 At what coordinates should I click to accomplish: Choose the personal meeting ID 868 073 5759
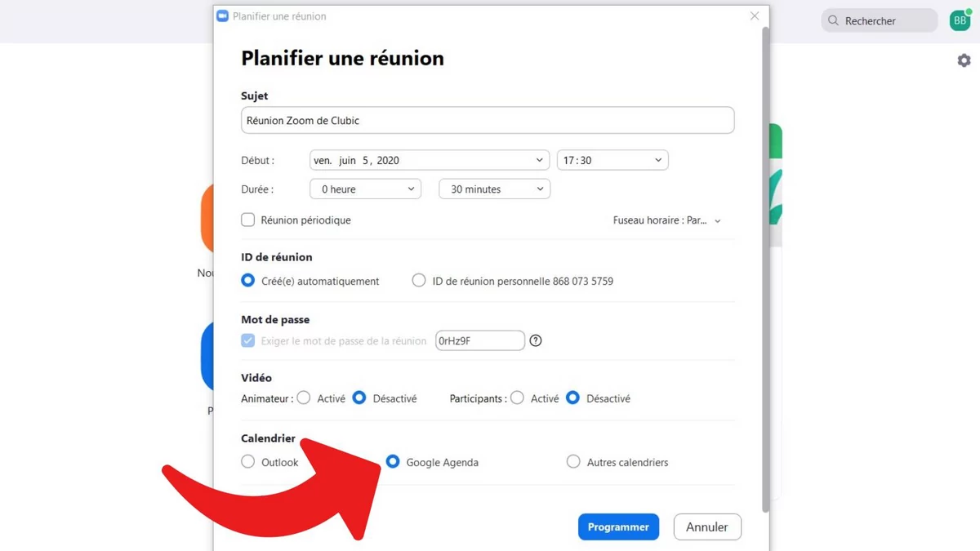pyautogui.click(x=419, y=281)
